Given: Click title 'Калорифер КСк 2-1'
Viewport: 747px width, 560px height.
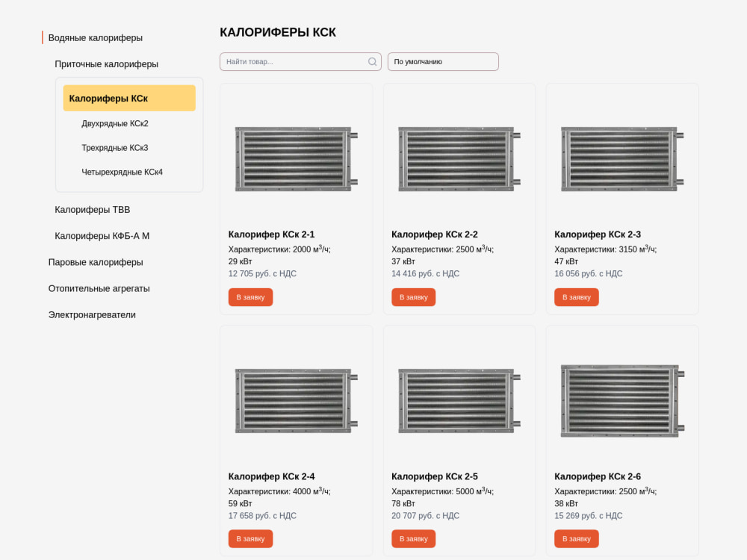Looking at the screenshot, I should pos(271,234).
